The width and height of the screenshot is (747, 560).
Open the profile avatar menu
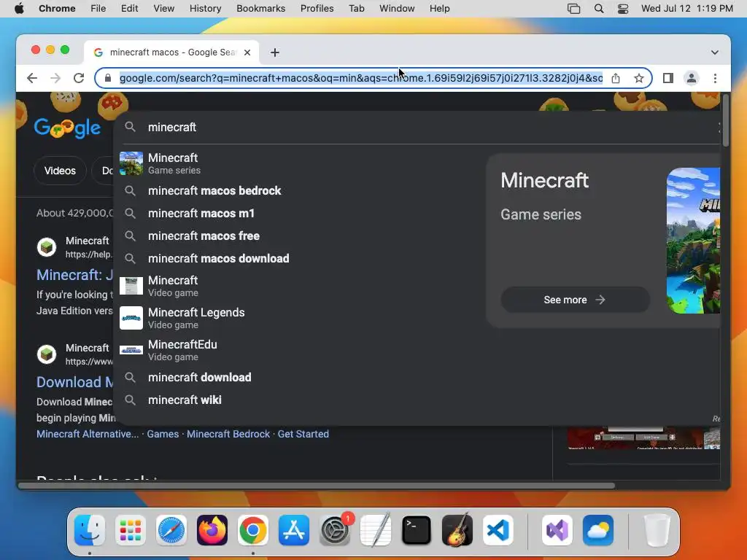click(x=692, y=78)
